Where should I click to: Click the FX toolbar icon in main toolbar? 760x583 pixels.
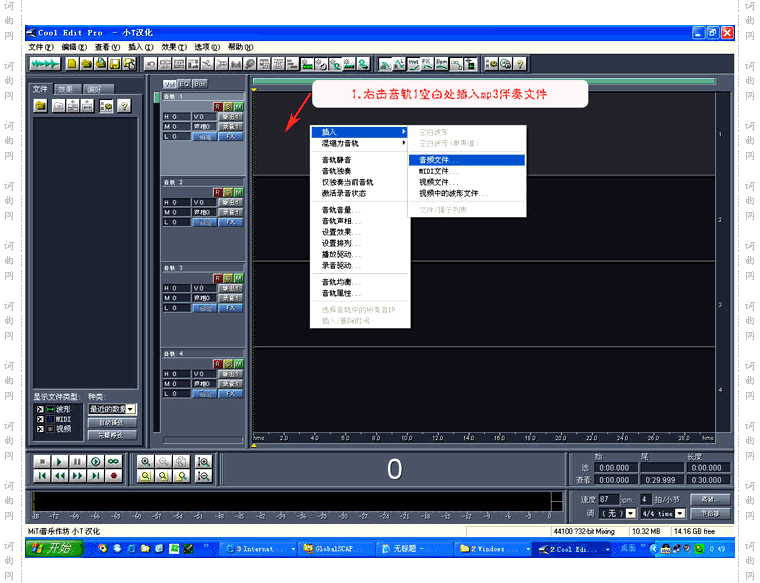427,64
